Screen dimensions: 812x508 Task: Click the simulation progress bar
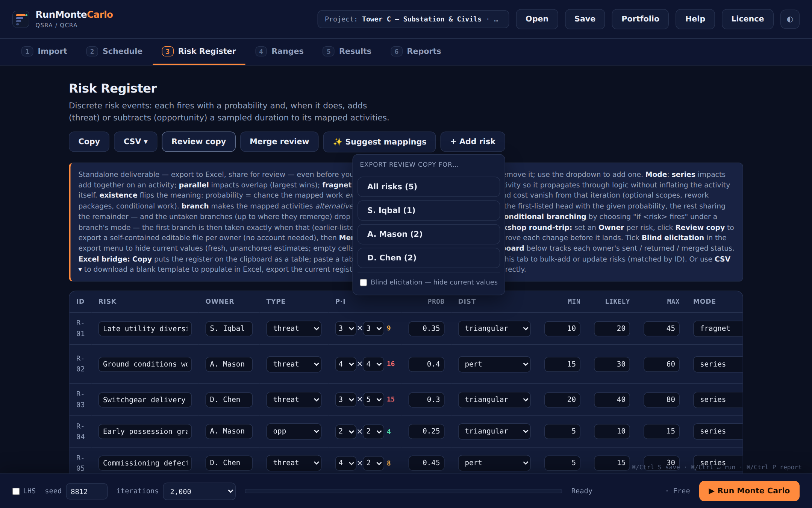[403, 491]
